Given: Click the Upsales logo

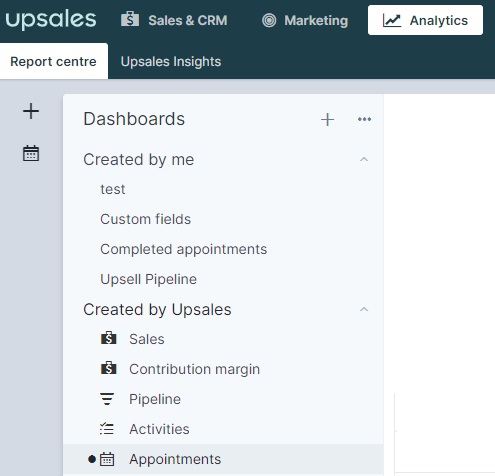Looking at the screenshot, I should [x=51, y=20].
